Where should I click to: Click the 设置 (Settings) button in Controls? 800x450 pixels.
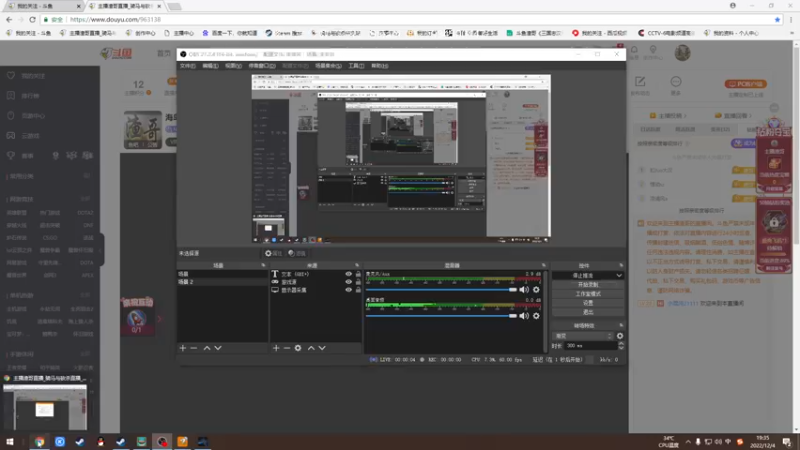pos(588,303)
